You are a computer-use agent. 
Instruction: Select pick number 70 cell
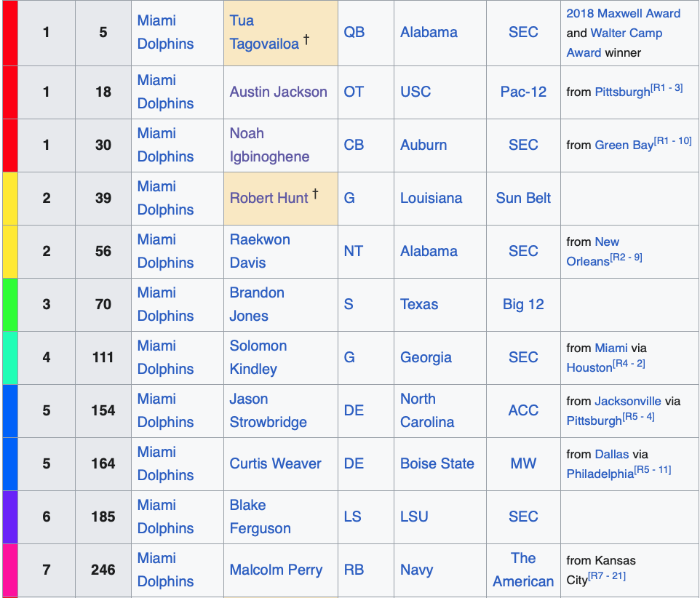103,304
